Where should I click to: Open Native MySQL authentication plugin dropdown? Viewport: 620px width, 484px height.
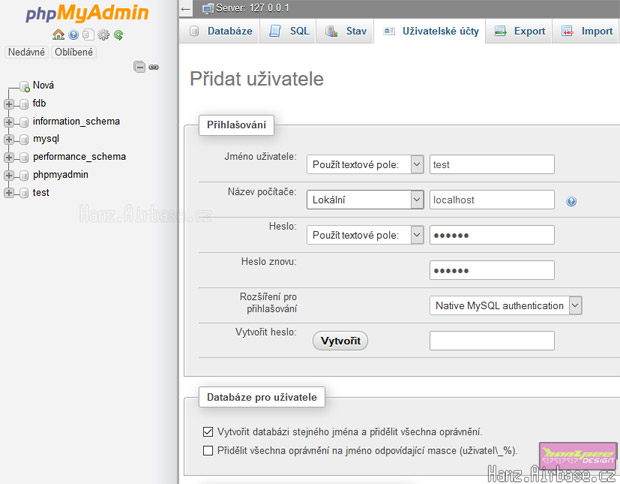click(x=506, y=306)
